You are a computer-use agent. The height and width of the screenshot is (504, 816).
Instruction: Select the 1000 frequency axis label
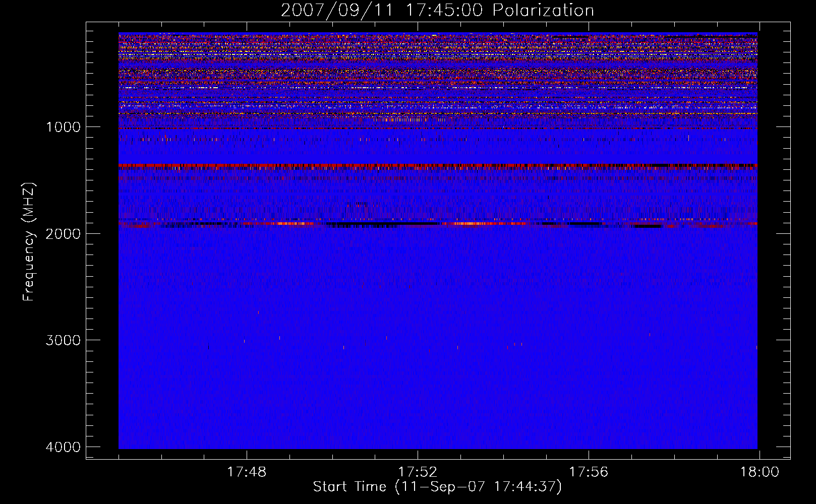pos(63,127)
